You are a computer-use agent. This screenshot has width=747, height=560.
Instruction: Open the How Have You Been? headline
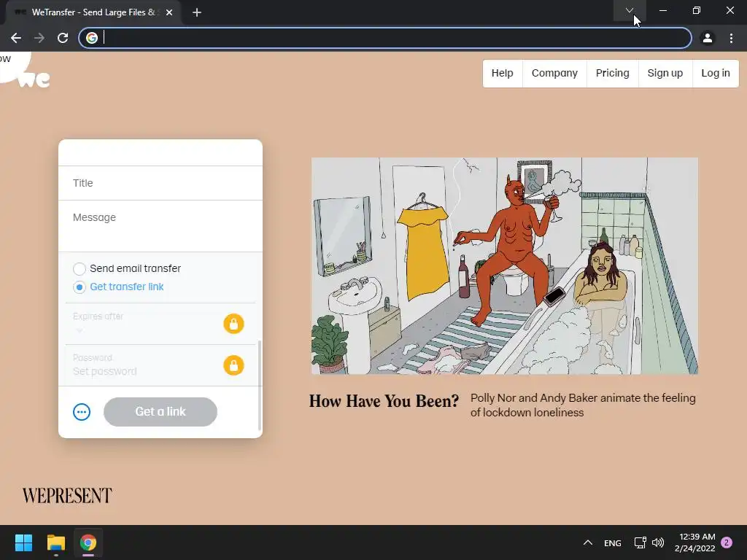(384, 401)
